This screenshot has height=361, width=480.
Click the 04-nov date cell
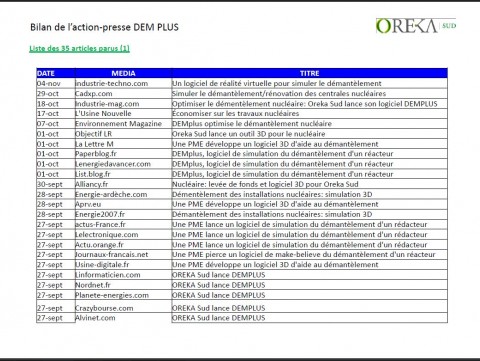click(56, 83)
